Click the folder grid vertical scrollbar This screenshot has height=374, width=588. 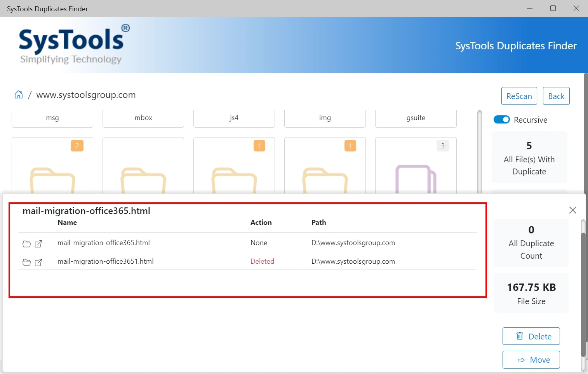pyautogui.click(x=480, y=152)
